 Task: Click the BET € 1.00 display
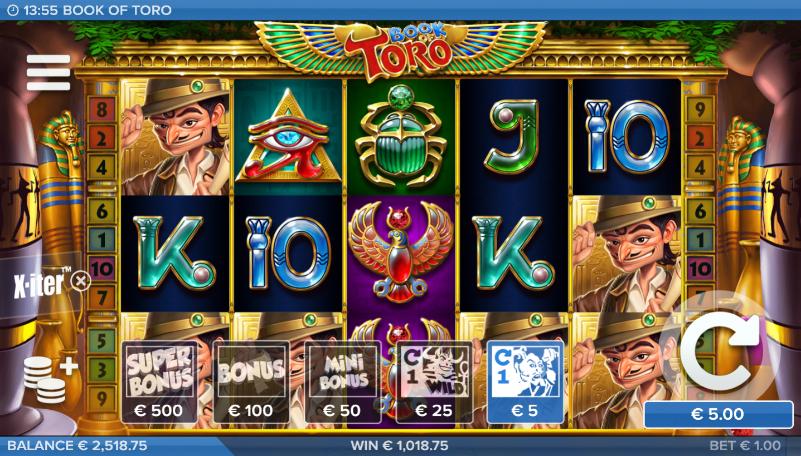click(x=744, y=446)
